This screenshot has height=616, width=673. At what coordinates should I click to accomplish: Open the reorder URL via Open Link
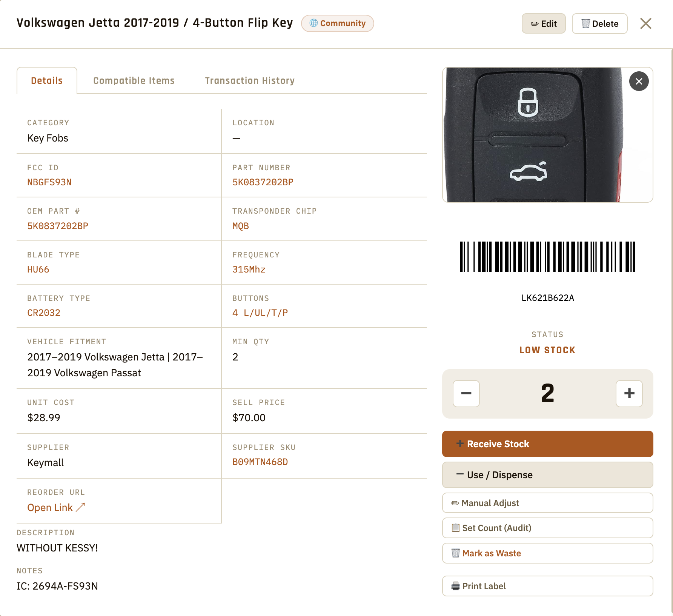coord(51,507)
